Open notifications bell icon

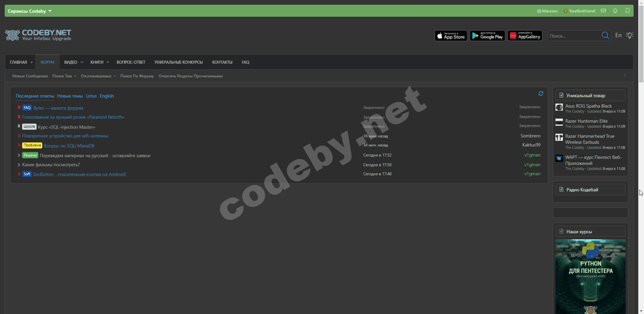(615, 11)
